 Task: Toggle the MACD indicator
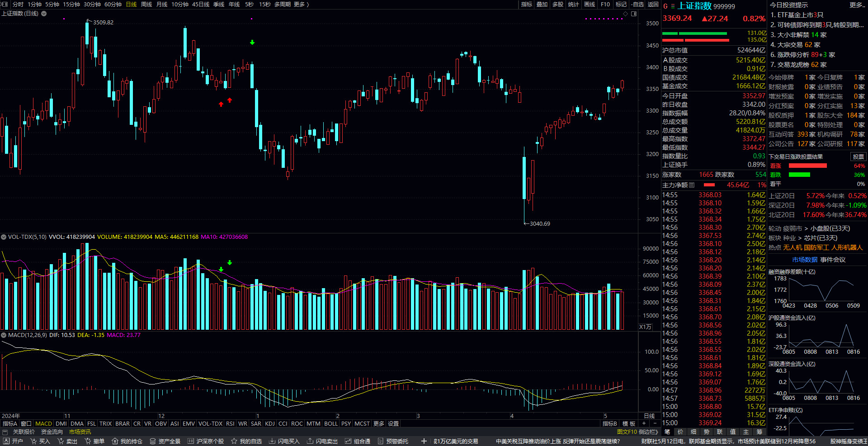[44, 424]
